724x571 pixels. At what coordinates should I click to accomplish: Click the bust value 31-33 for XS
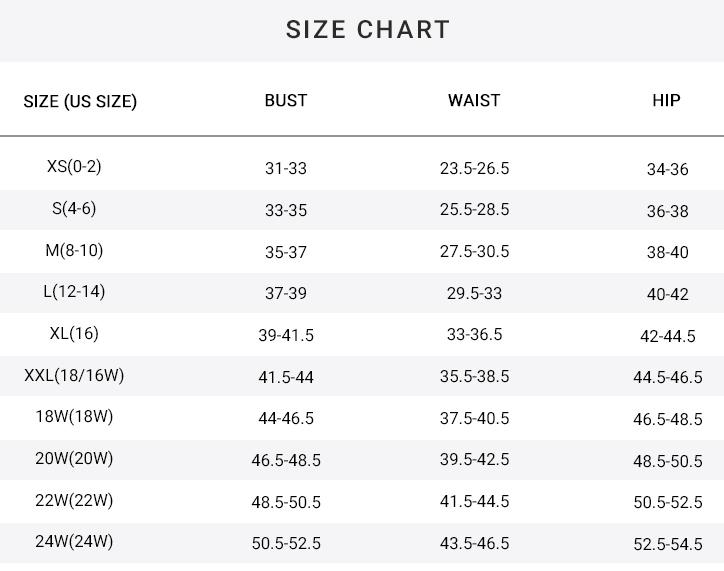(286, 168)
